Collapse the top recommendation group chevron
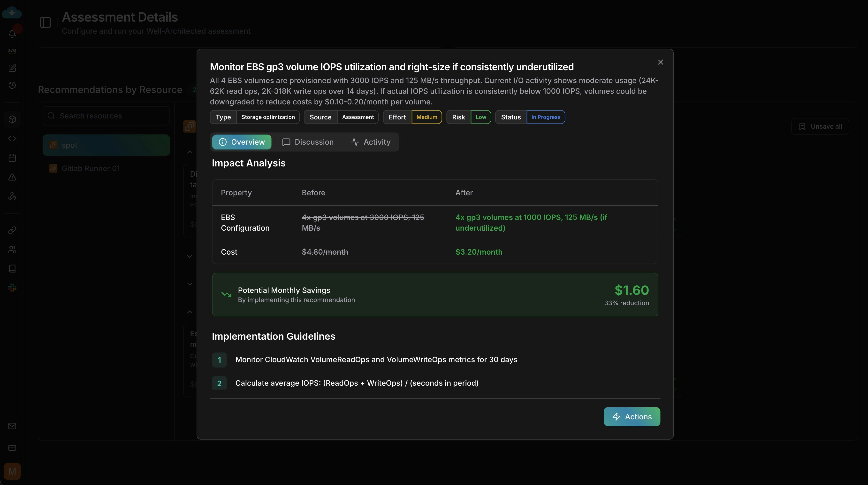The image size is (868, 485). (x=190, y=152)
